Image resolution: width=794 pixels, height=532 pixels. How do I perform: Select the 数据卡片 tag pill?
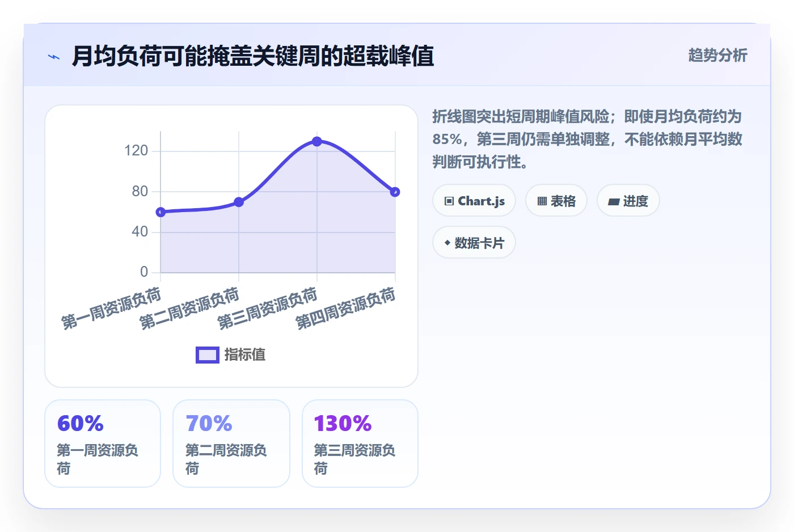pyautogui.click(x=474, y=242)
